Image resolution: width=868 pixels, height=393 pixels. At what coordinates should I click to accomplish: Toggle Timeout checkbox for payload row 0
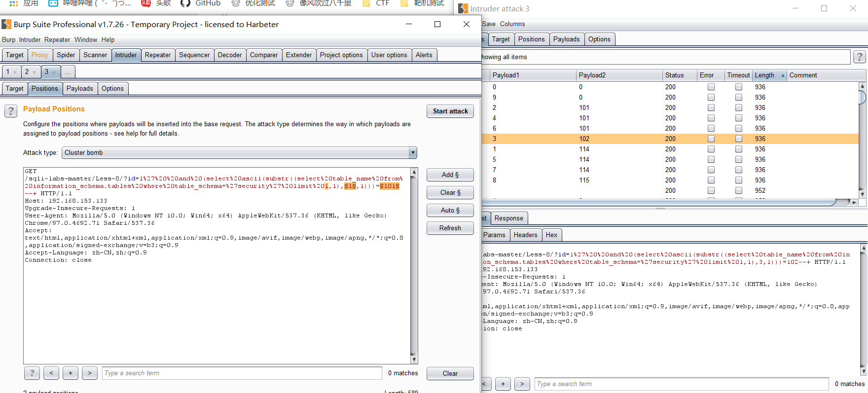[x=738, y=87]
